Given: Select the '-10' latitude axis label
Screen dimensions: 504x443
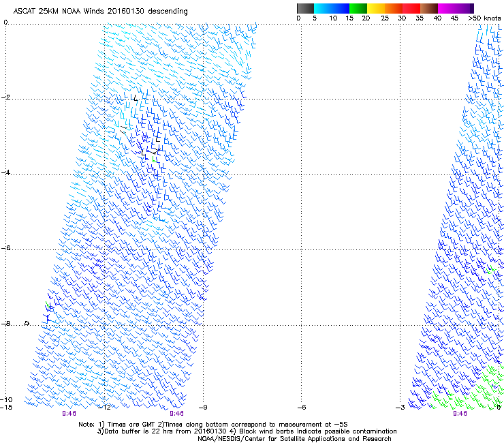Looking at the screenshot, I should pyautogui.click(x=6, y=399).
